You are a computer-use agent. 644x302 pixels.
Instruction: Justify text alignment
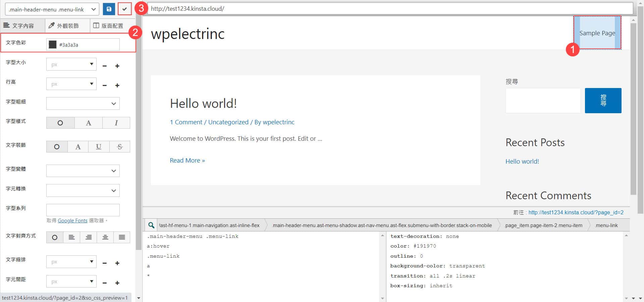122,238
